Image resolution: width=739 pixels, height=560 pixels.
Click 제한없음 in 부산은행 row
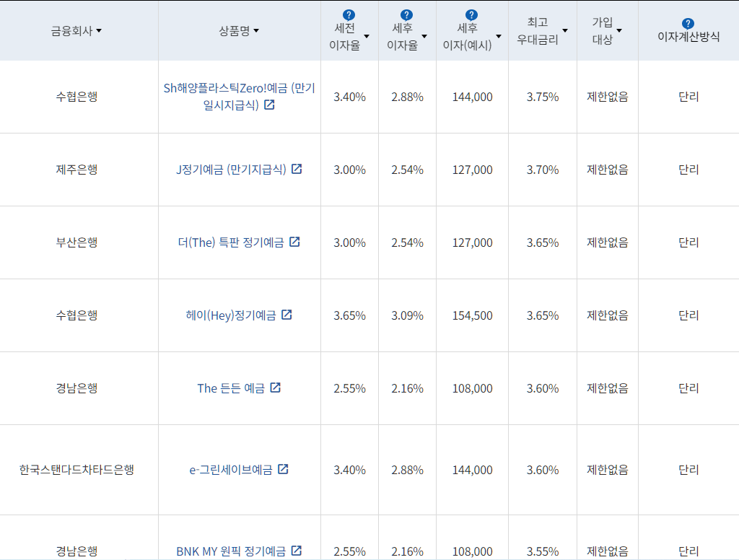click(608, 242)
